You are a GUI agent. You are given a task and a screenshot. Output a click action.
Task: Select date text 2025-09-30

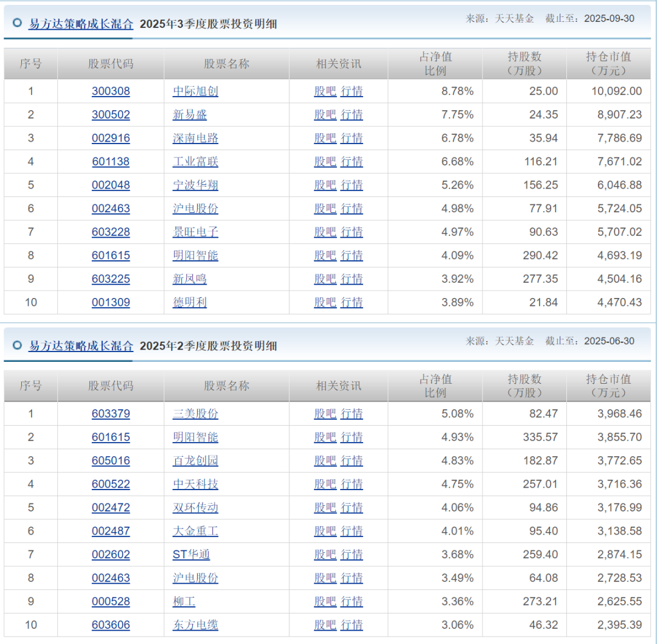609,18
